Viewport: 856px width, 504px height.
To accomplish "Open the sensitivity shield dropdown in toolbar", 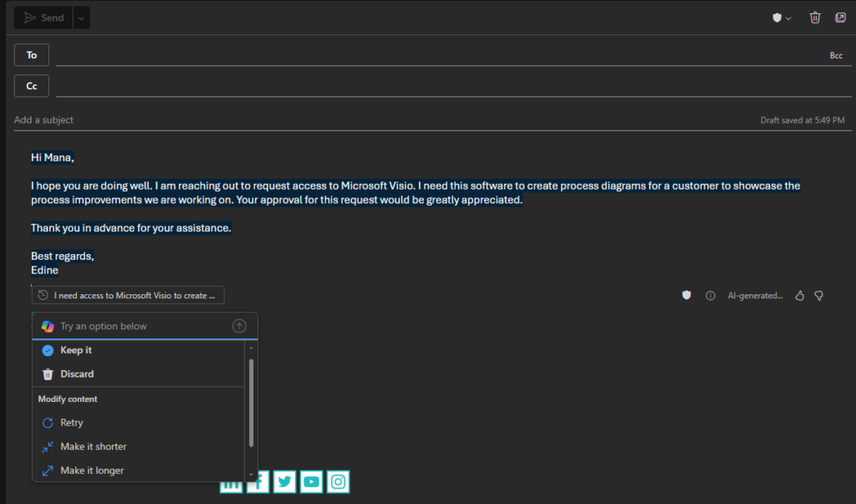I will tap(782, 18).
